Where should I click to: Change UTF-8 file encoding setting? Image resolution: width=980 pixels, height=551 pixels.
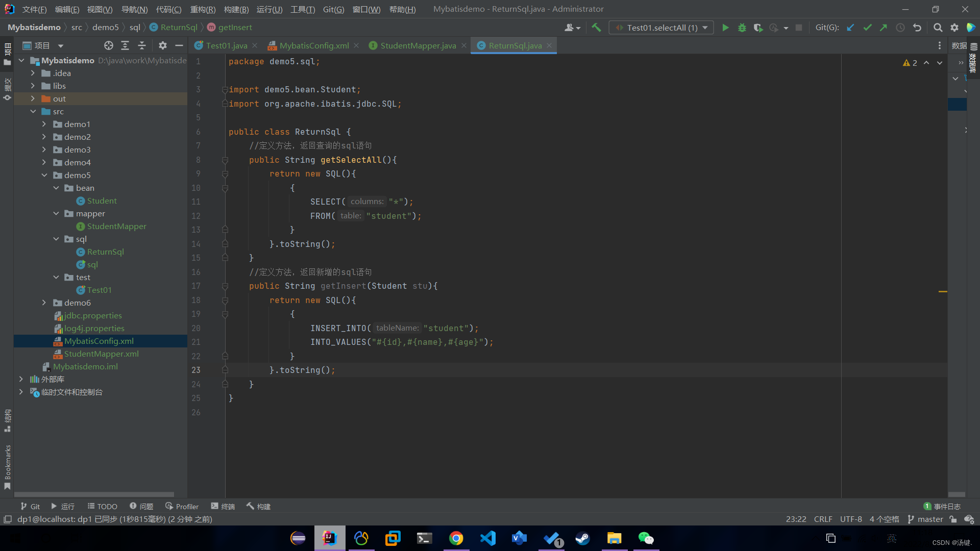[x=851, y=519]
